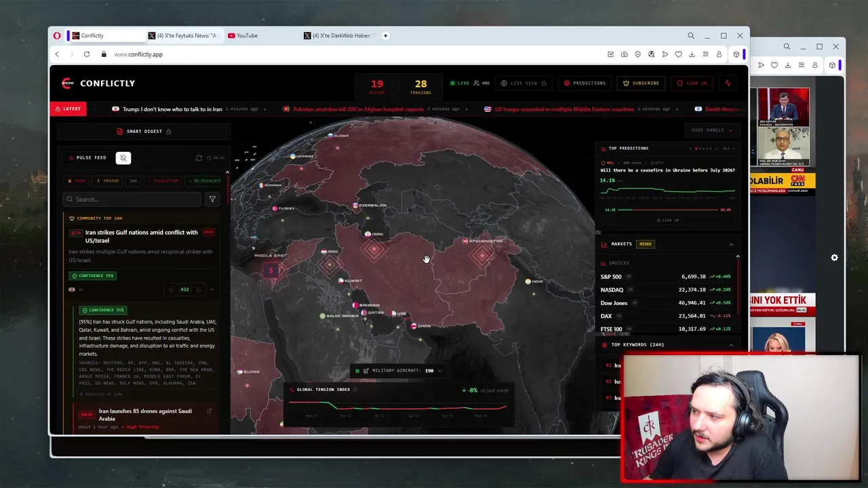868x488 pixels.
Task: Click the 19 Active conflicts counter
Action: coord(377,87)
